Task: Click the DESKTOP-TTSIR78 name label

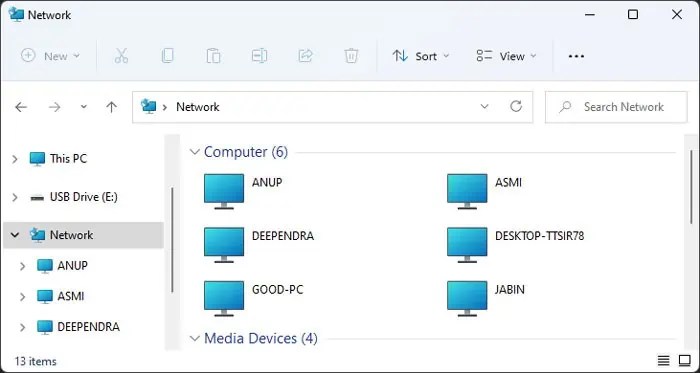Action: [539, 236]
